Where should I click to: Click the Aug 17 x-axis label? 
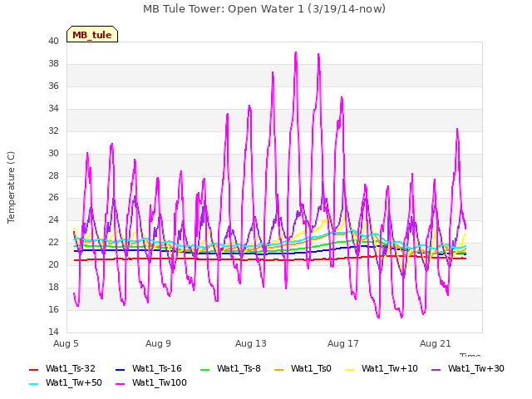click(x=343, y=343)
